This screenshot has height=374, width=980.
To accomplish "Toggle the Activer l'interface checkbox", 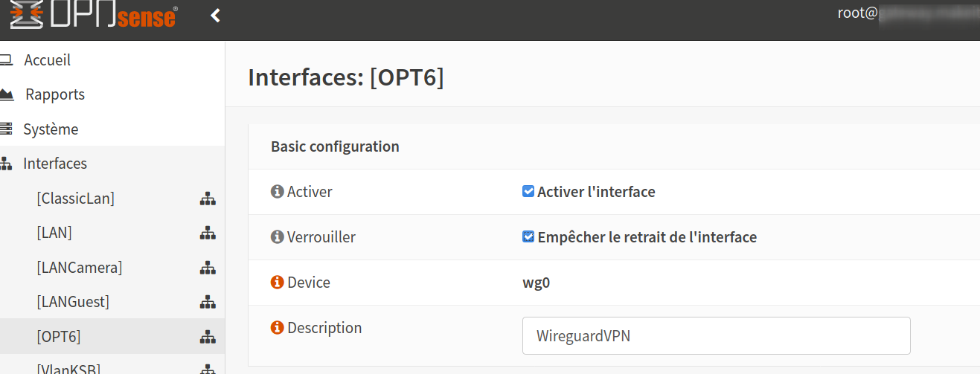I will click(x=528, y=192).
